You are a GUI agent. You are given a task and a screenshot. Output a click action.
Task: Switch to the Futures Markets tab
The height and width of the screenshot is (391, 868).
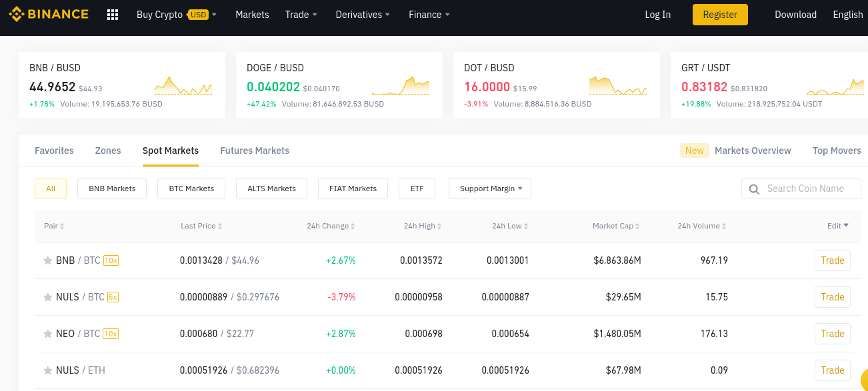(x=255, y=151)
